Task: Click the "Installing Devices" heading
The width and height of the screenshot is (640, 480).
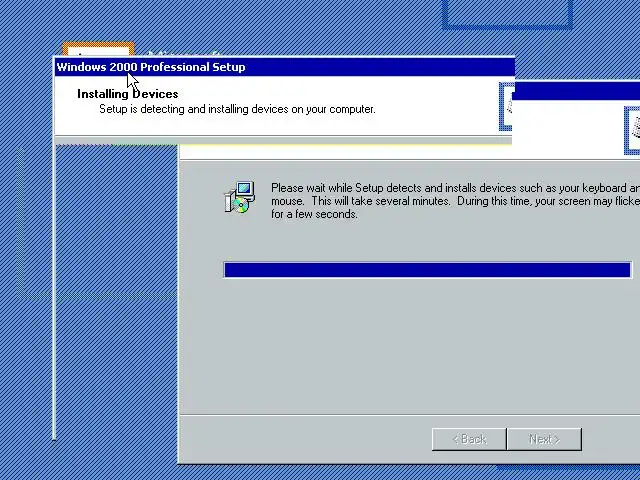Action: 128,94
